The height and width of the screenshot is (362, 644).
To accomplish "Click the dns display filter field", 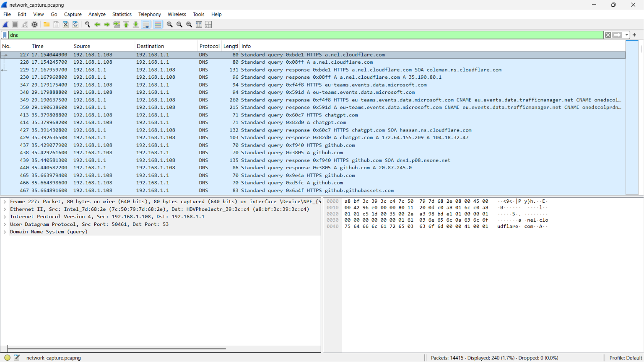I will click(x=306, y=35).
